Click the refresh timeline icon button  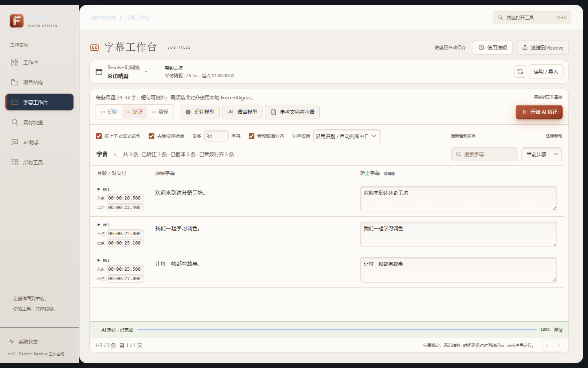pos(520,72)
